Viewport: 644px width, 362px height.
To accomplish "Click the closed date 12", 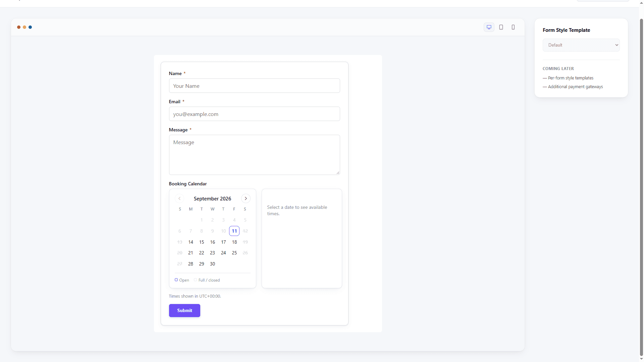I will click(x=245, y=231).
